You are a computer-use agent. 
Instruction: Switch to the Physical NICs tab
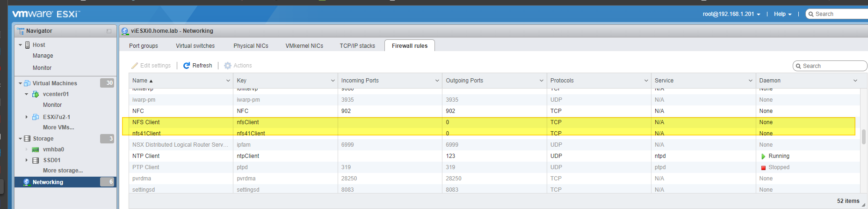point(251,46)
